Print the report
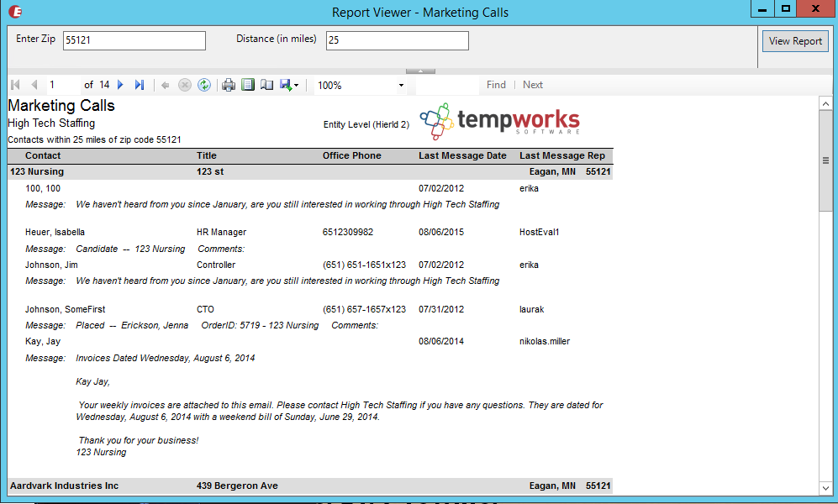The height and width of the screenshot is (504, 838). 229,85
